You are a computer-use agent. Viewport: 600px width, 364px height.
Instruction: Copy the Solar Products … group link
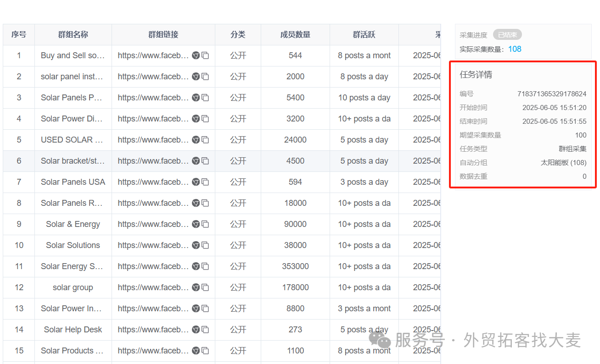[x=205, y=351]
